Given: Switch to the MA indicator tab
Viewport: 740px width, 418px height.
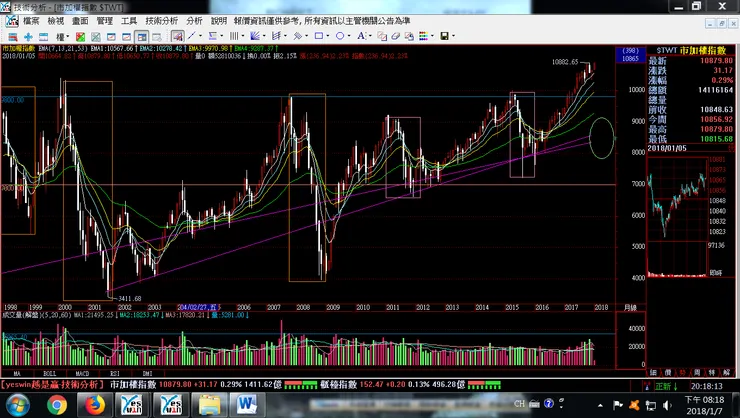Looking at the screenshot, I should [17, 373].
